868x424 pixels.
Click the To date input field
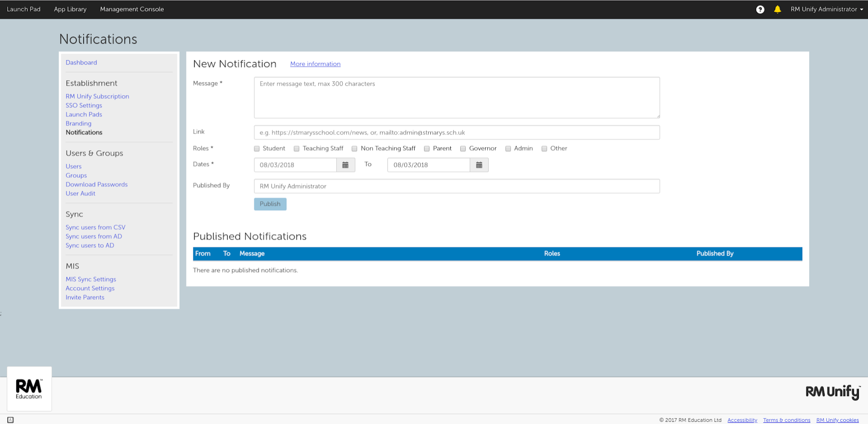[x=429, y=165]
